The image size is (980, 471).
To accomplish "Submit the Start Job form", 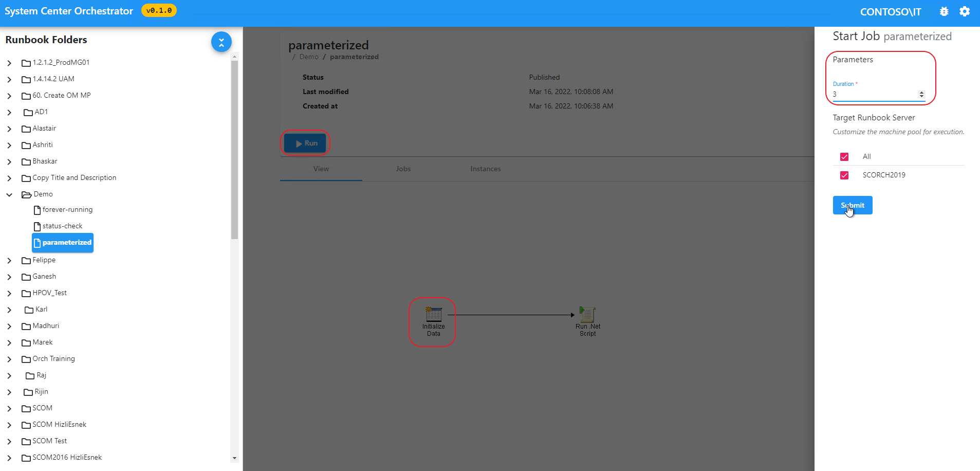I will click(x=852, y=205).
